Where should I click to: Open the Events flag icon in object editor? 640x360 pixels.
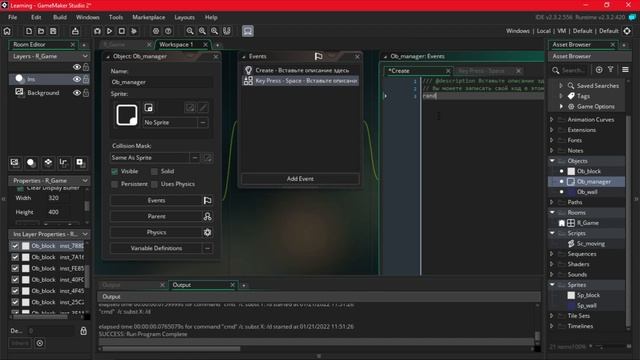pyautogui.click(x=207, y=200)
